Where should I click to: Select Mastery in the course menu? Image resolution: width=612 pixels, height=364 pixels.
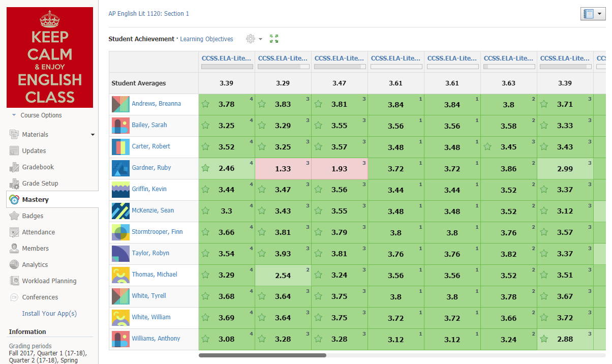point(35,200)
